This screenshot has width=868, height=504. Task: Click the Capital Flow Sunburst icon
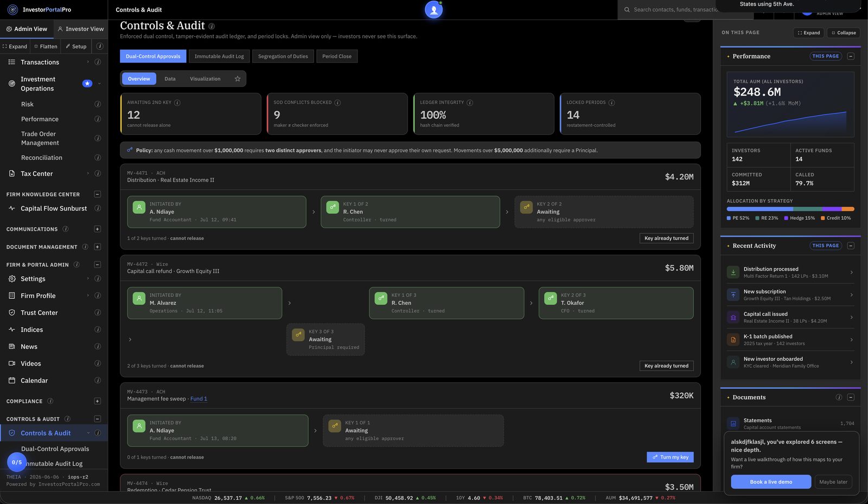coord(12,208)
